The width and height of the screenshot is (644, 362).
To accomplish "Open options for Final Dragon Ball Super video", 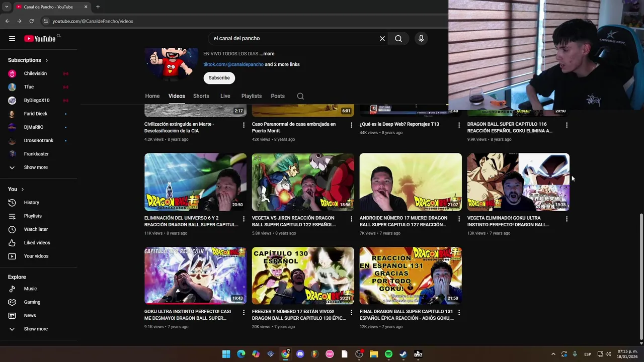I will (459, 312).
